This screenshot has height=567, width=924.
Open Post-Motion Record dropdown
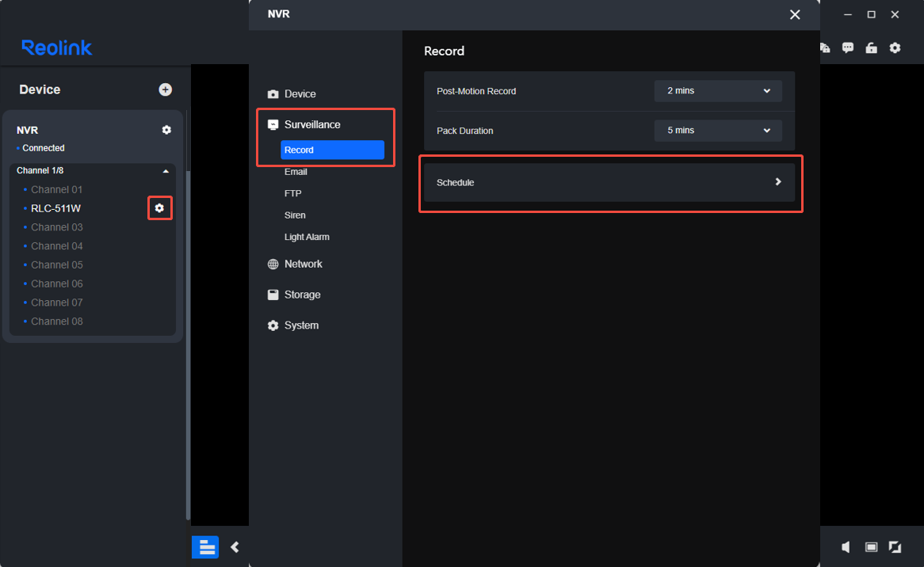click(718, 91)
